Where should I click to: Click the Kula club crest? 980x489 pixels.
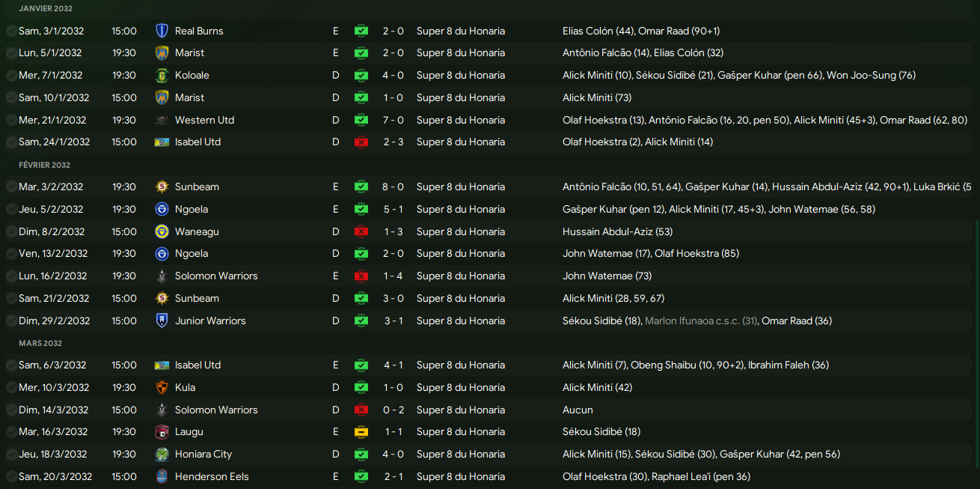pos(162,387)
